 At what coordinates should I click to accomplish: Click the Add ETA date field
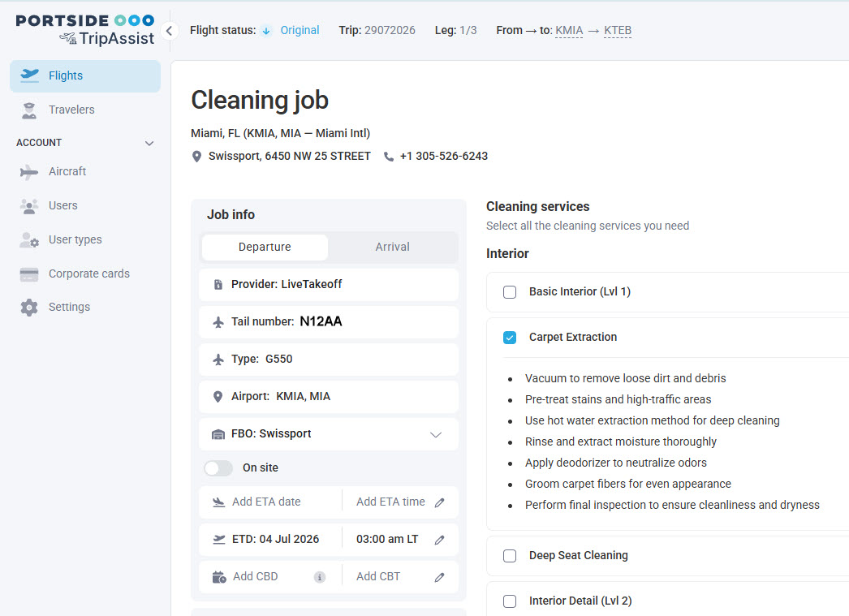(x=271, y=502)
